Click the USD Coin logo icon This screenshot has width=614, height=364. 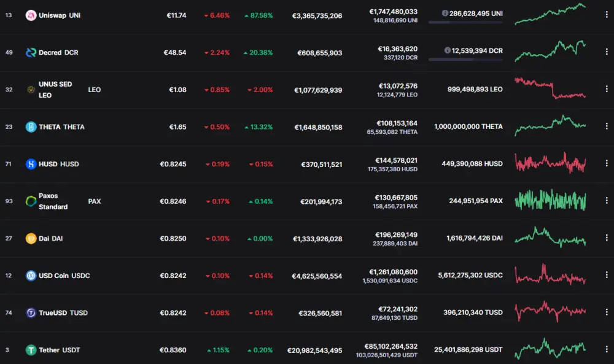31,276
